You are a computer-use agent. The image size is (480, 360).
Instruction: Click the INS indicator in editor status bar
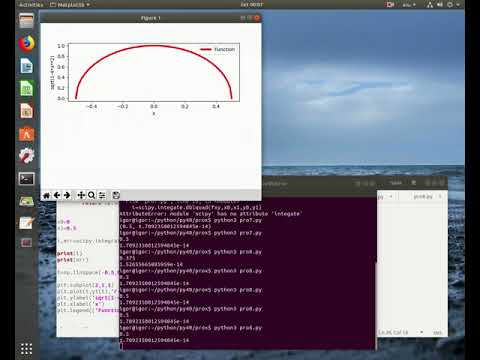tap(437, 332)
